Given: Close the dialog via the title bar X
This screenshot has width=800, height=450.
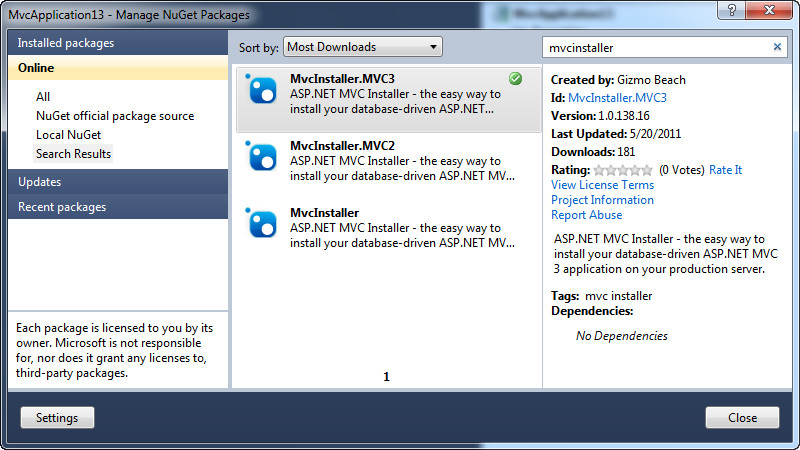Looking at the screenshot, I should pyautogui.click(x=769, y=10).
